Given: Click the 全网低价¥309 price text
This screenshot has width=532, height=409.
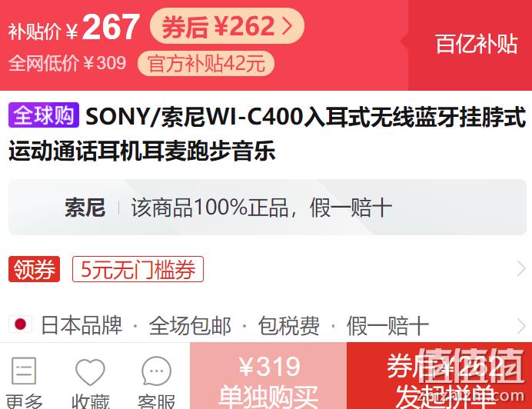Looking at the screenshot, I should point(67,63).
